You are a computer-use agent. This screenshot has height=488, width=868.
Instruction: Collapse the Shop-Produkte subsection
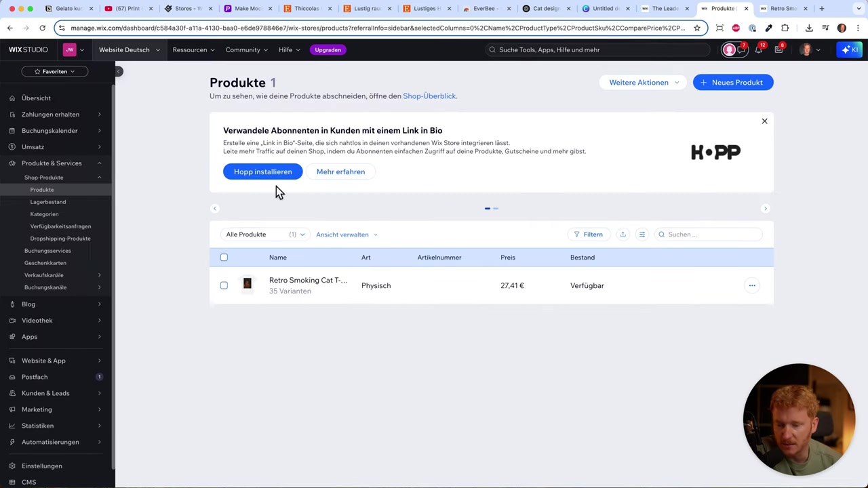[x=99, y=178]
